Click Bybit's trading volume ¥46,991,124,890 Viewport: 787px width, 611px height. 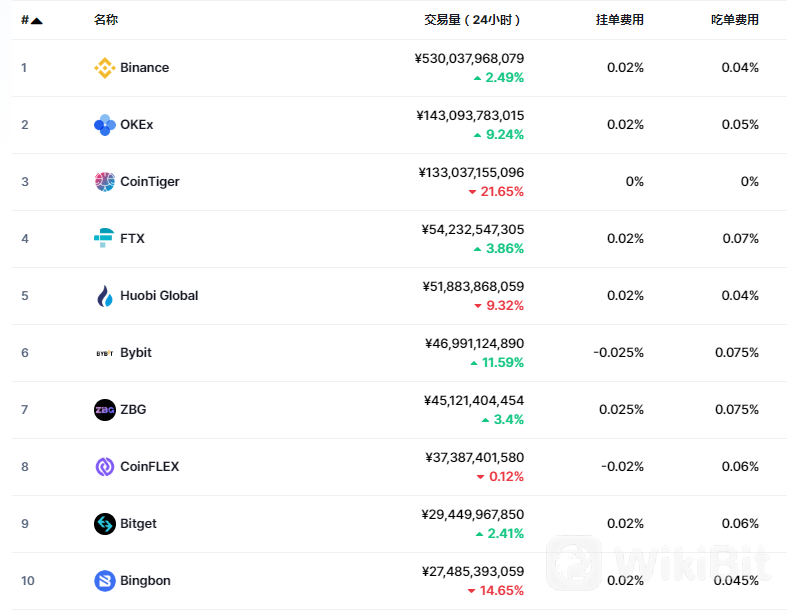coord(474,344)
